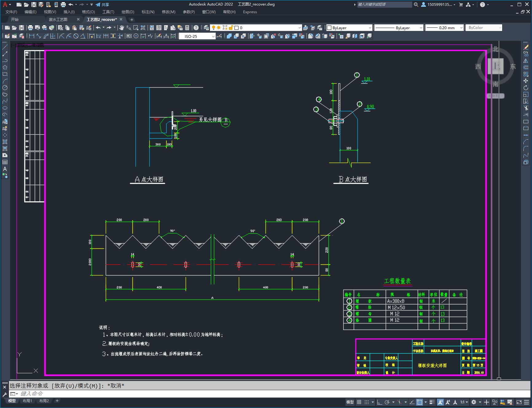Select the Erase tool in Modify toolbar

526,47
